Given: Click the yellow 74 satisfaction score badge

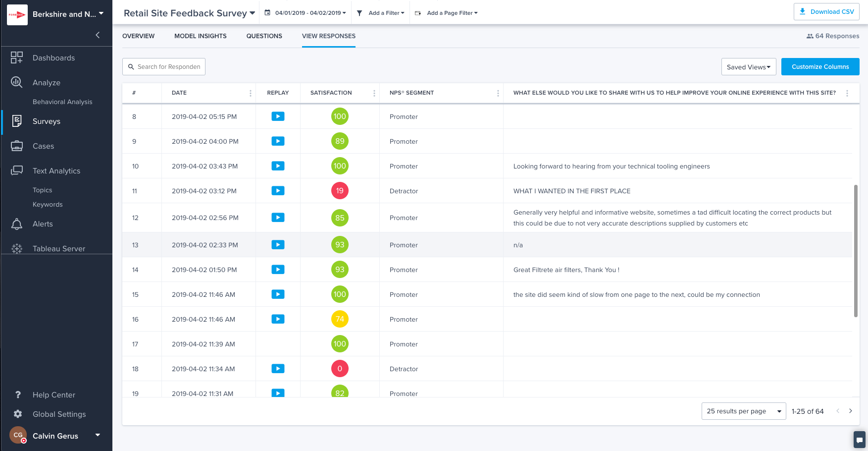Looking at the screenshot, I should 340,319.
